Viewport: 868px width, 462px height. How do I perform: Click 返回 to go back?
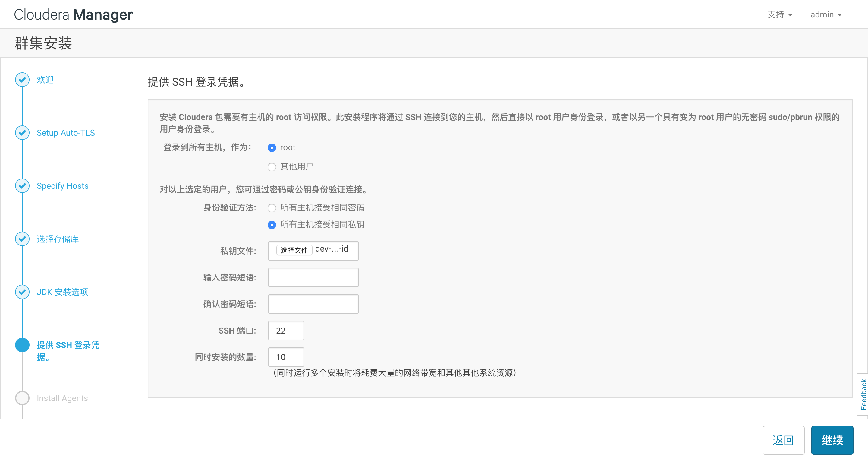(x=783, y=440)
